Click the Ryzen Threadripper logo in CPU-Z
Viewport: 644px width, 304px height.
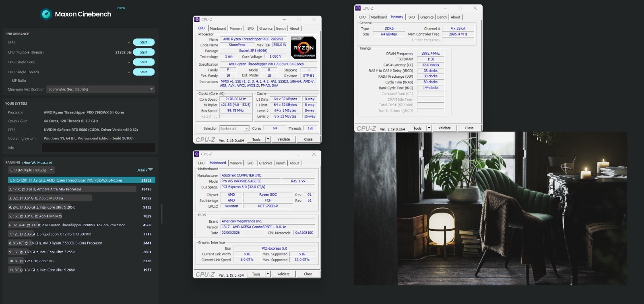[x=303, y=48]
